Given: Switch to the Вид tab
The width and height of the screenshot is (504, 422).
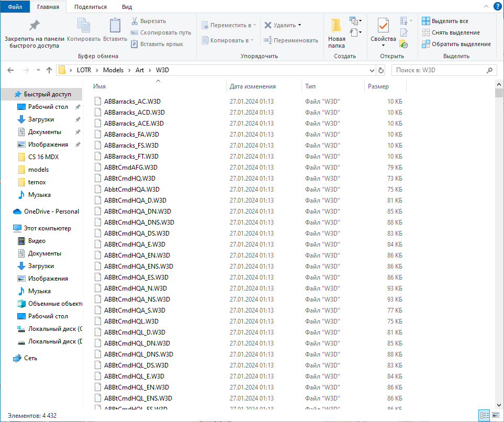Looking at the screenshot, I should [127, 7].
